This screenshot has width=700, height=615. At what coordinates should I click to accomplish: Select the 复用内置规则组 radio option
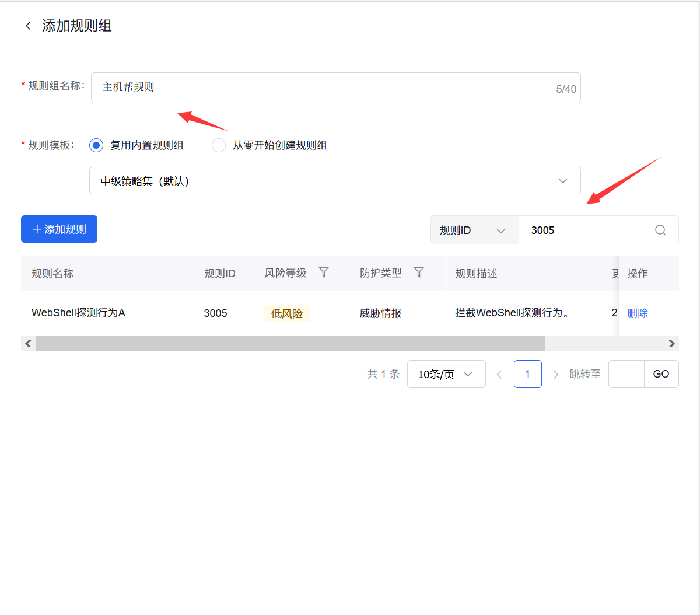(96, 145)
